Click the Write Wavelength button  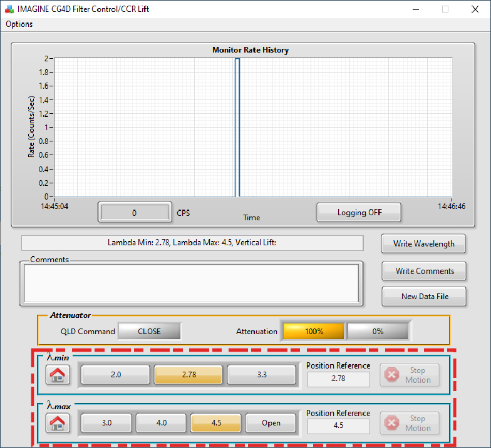tap(423, 243)
